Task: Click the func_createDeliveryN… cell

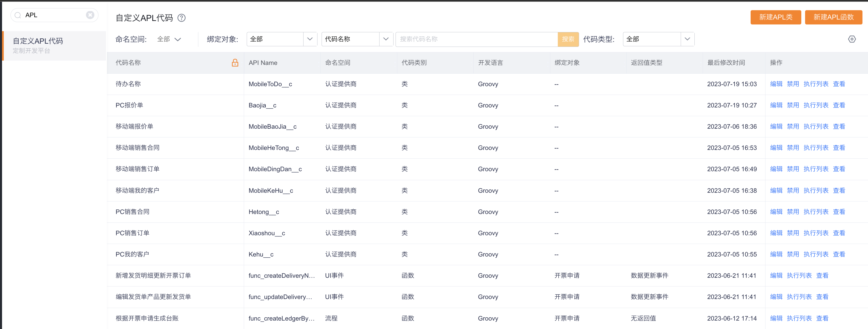Action: [x=282, y=275]
